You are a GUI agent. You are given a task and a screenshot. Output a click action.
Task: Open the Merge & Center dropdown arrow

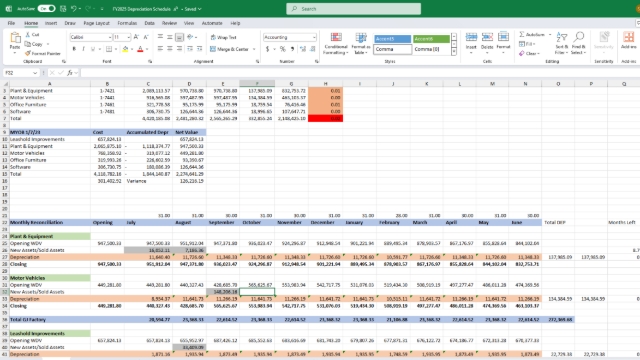tap(254, 49)
